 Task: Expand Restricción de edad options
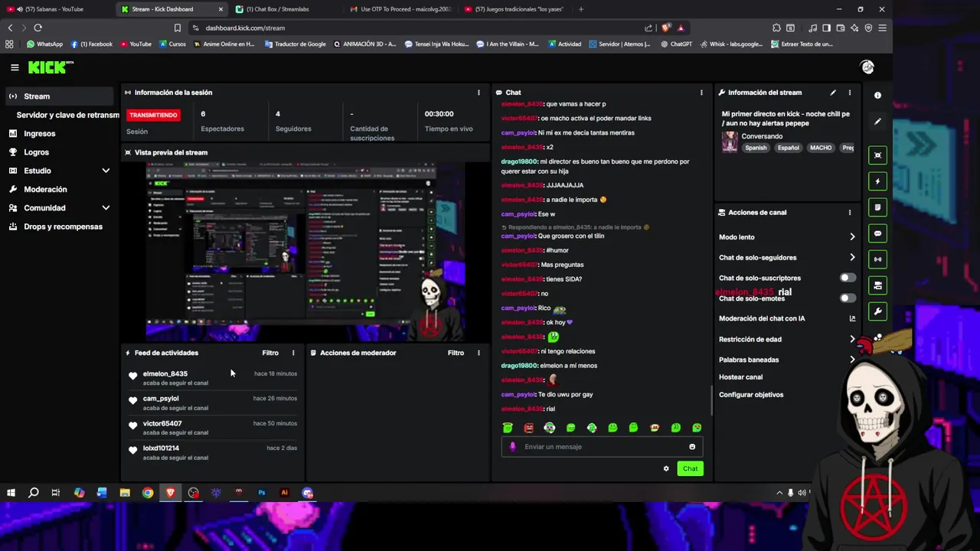852,339
